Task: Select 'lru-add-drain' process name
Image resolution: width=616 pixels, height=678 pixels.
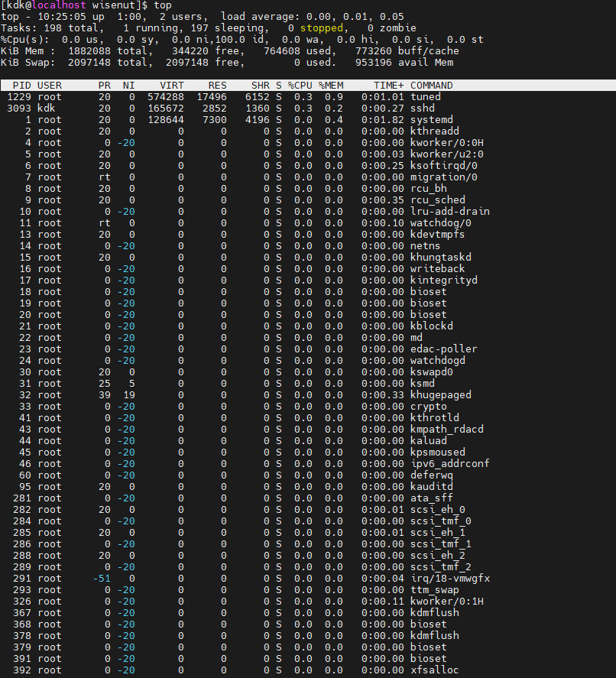Action: tap(450, 212)
